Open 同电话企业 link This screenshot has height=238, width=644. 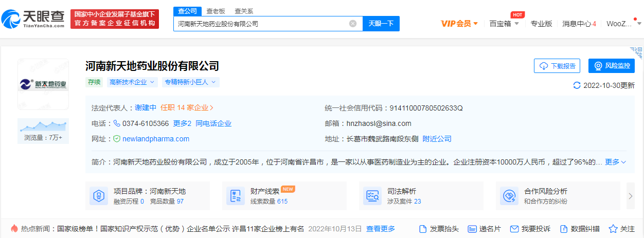coord(213,123)
